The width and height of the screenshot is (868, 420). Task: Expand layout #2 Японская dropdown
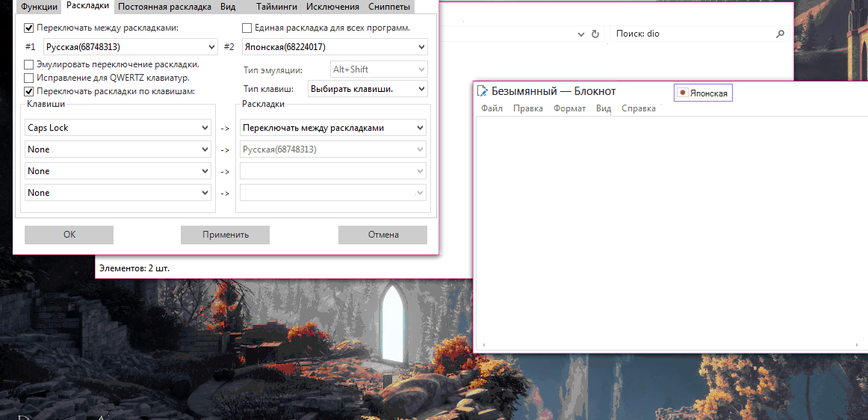tap(335, 47)
